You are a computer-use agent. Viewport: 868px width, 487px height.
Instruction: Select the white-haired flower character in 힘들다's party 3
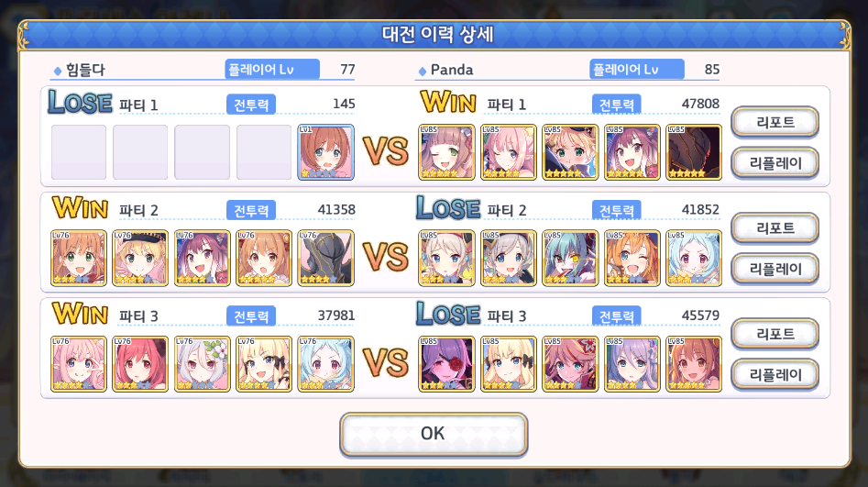pos(202,364)
